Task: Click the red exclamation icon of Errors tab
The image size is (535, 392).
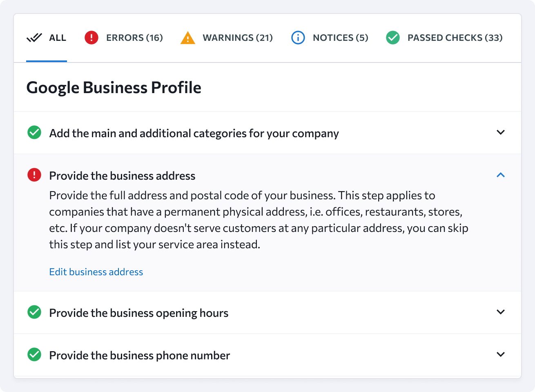Action: (x=91, y=38)
